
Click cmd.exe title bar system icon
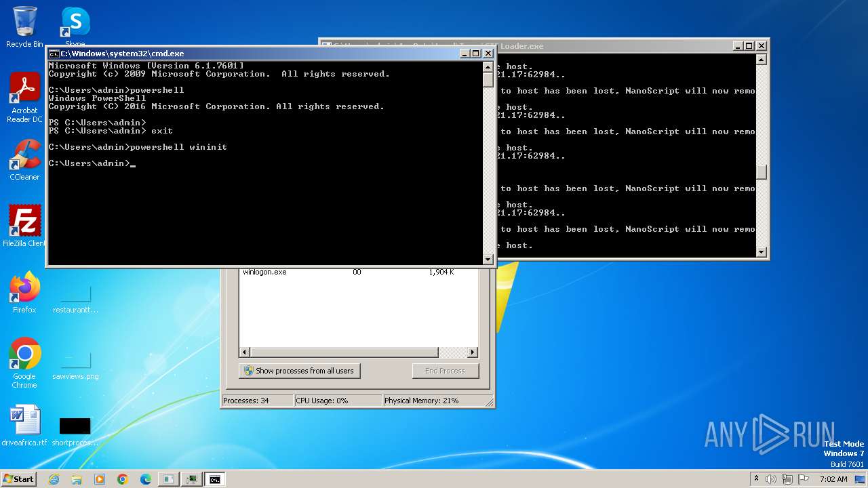[54, 54]
